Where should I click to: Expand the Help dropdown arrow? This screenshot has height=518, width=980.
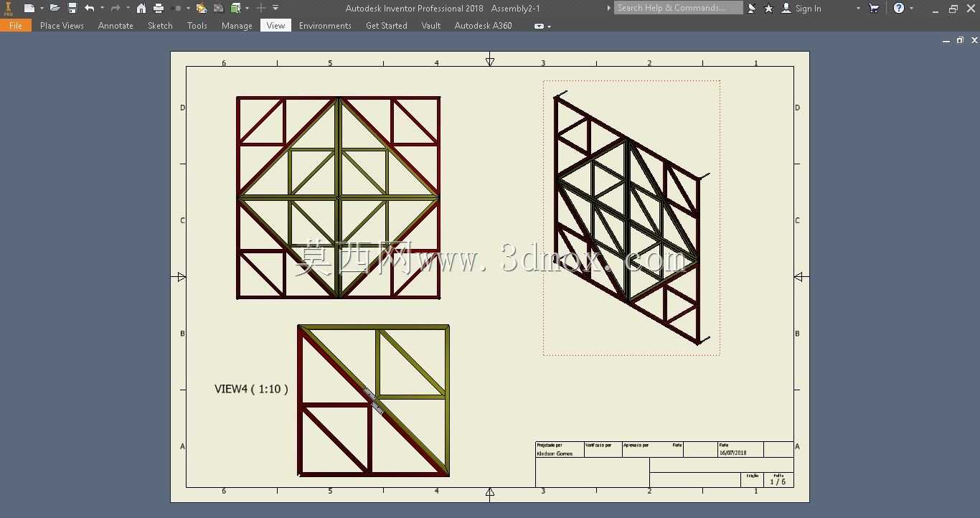[912, 8]
